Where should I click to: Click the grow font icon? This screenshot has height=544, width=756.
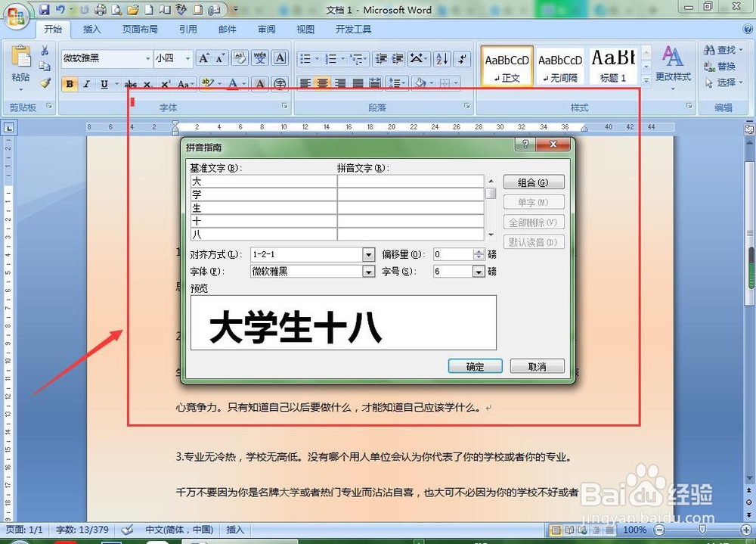(x=203, y=58)
